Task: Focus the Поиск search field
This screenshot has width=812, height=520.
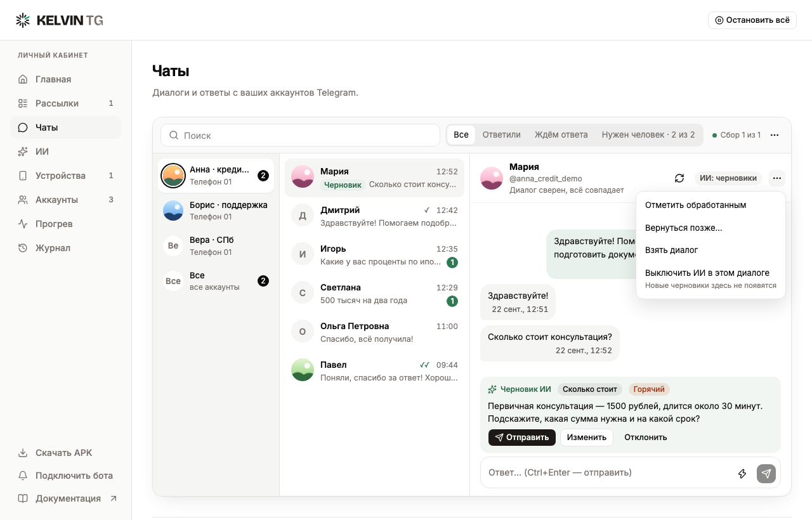Action: [x=300, y=135]
